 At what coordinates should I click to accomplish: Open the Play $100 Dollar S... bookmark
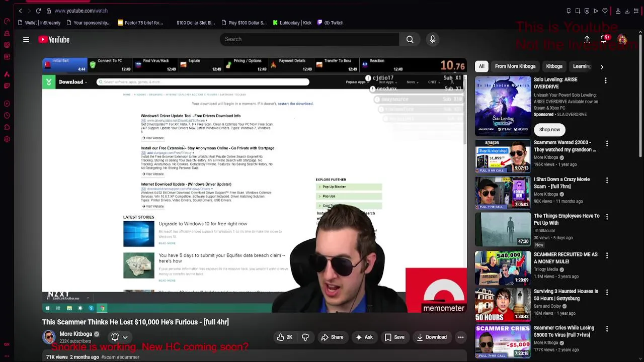244,23
